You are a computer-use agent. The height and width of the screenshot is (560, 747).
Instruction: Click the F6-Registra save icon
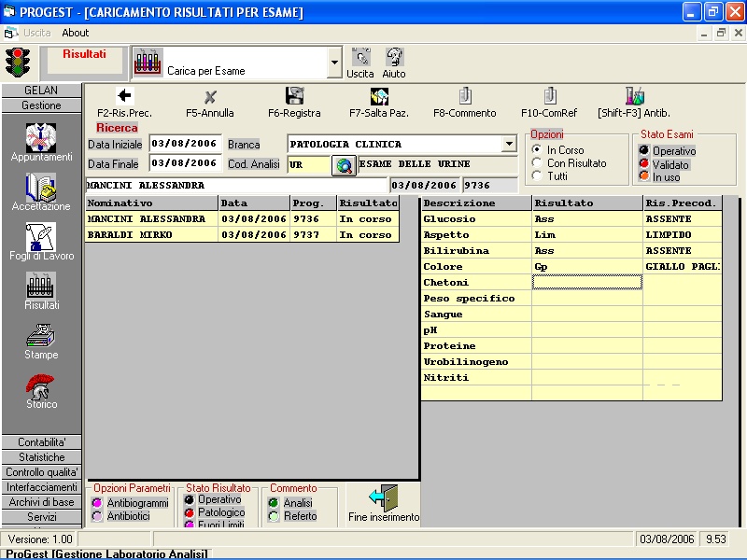pos(294,96)
